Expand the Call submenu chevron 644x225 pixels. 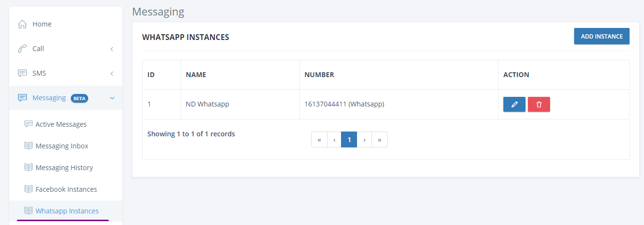click(x=112, y=49)
